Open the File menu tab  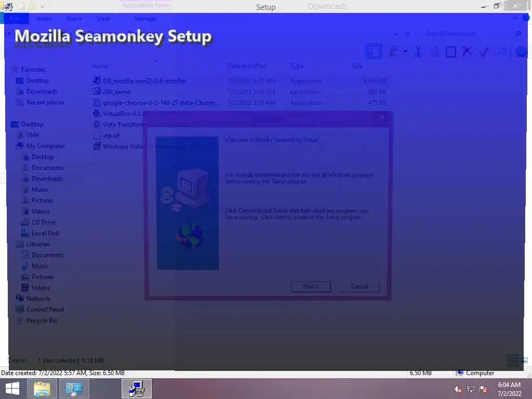pyautogui.click(x=14, y=18)
